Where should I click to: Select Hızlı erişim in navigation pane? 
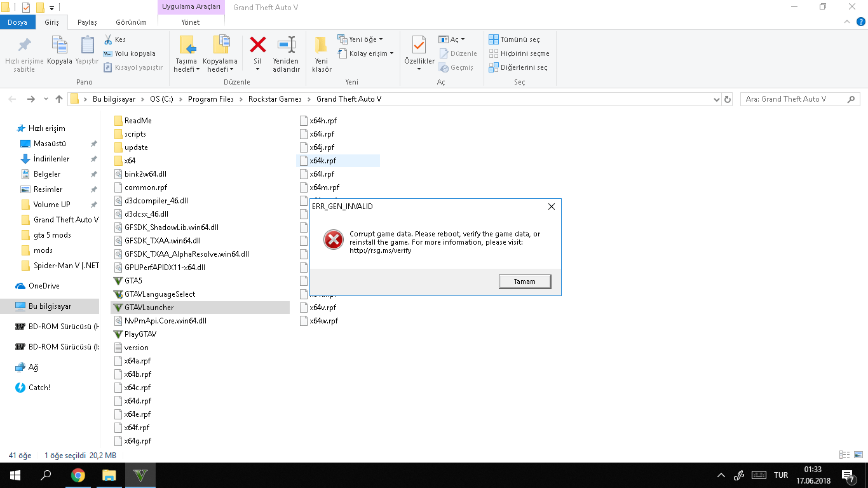click(x=46, y=128)
